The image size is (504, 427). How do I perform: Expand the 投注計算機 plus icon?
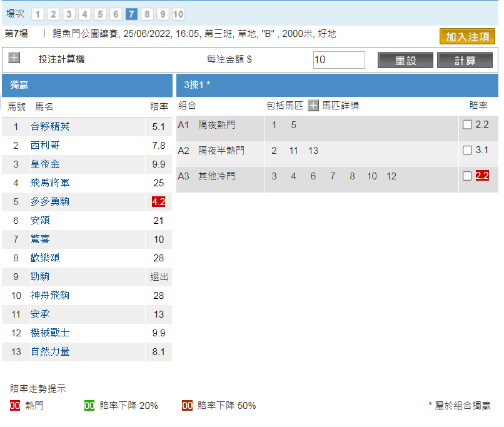click(14, 58)
